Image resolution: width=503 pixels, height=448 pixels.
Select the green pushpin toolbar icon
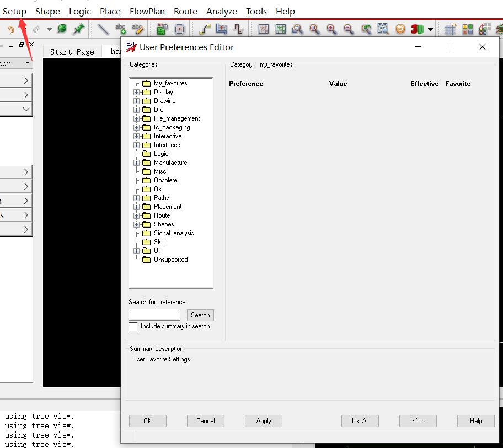tap(78, 29)
